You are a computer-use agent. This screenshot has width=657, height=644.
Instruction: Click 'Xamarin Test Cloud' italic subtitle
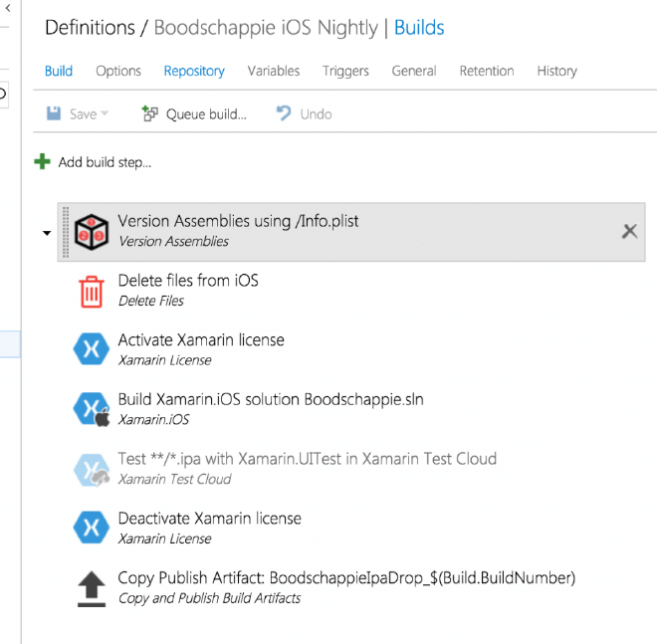(x=174, y=479)
